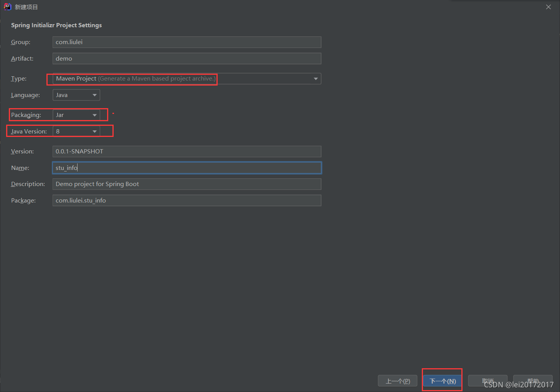Edit the Version field 0.0.1-SNAPSHOT
Viewport: 560px width, 392px height.
point(187,152)
